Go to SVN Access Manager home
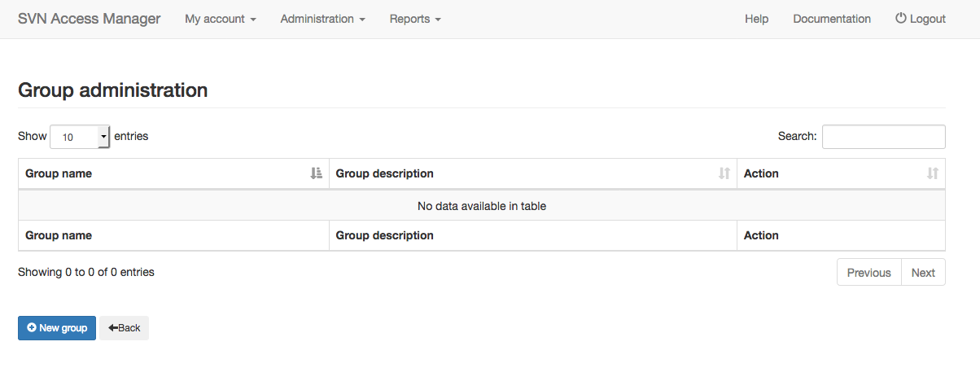980x368 pixels. [x=90, y=19]
